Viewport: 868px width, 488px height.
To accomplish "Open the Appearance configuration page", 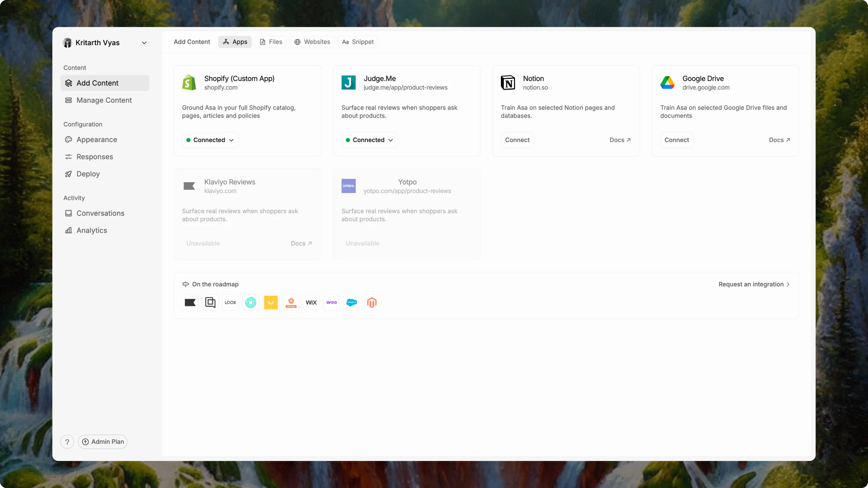I will coord(105,140).
